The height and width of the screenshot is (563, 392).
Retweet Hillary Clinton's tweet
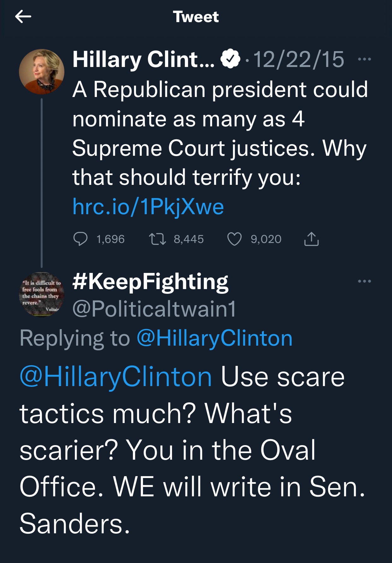157,239
